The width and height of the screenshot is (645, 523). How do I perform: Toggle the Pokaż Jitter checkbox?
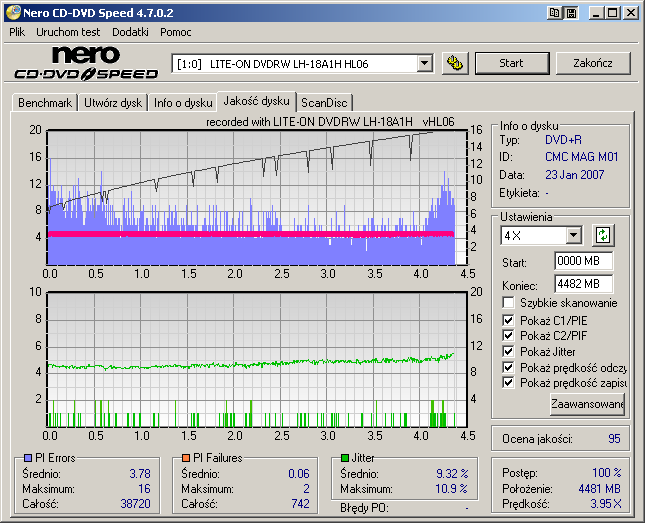pyautogui.click(x=508, y=351)
